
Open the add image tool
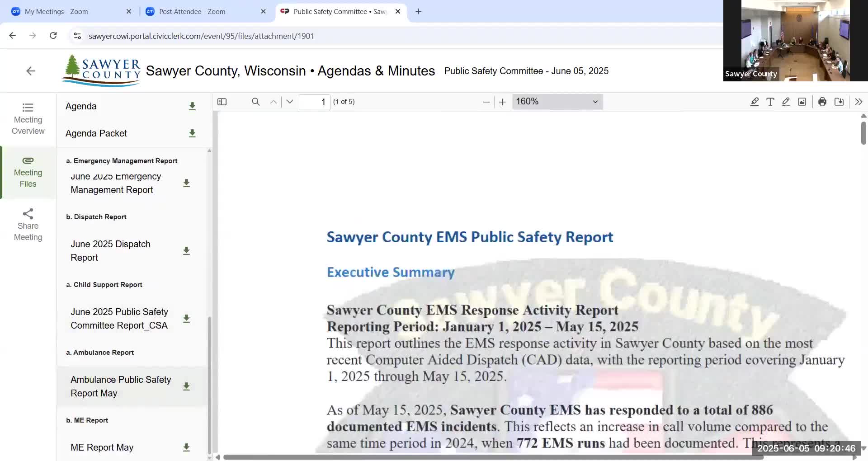tap(802, 102)
